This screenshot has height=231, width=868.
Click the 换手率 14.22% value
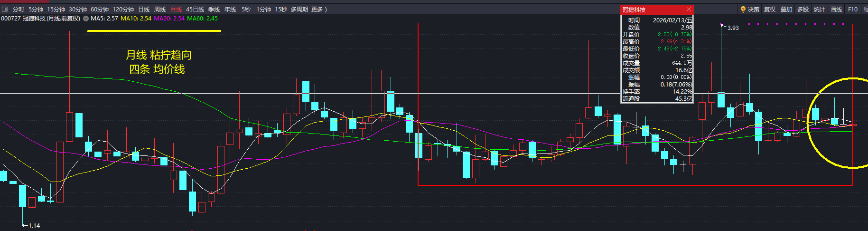pos(682,91)
